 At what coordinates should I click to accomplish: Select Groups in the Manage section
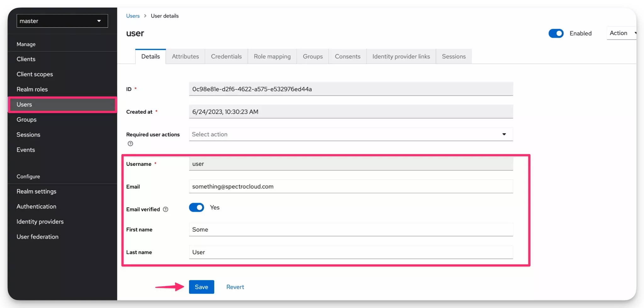pyautogui.click(x=26, y=119)
